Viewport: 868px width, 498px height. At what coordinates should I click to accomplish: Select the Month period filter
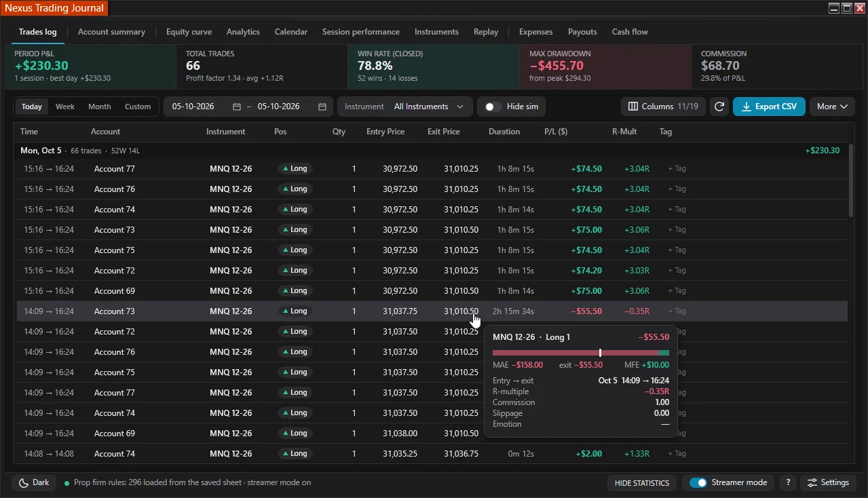99,107
